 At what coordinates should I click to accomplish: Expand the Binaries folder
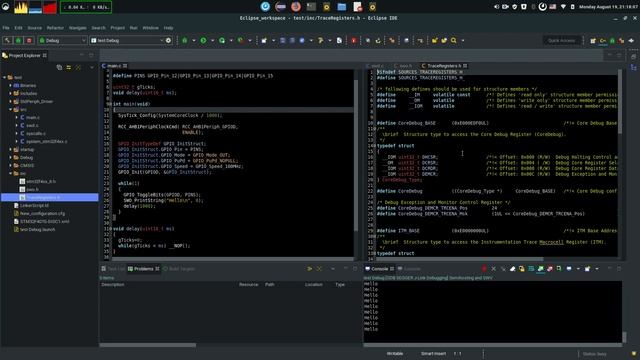[x=11, y=85]
